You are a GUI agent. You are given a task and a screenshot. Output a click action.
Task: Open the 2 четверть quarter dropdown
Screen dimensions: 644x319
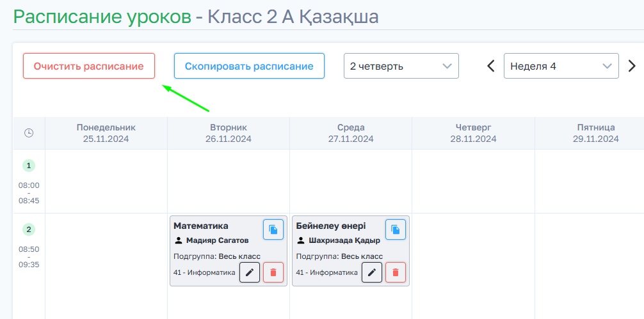tap(401, 66)
